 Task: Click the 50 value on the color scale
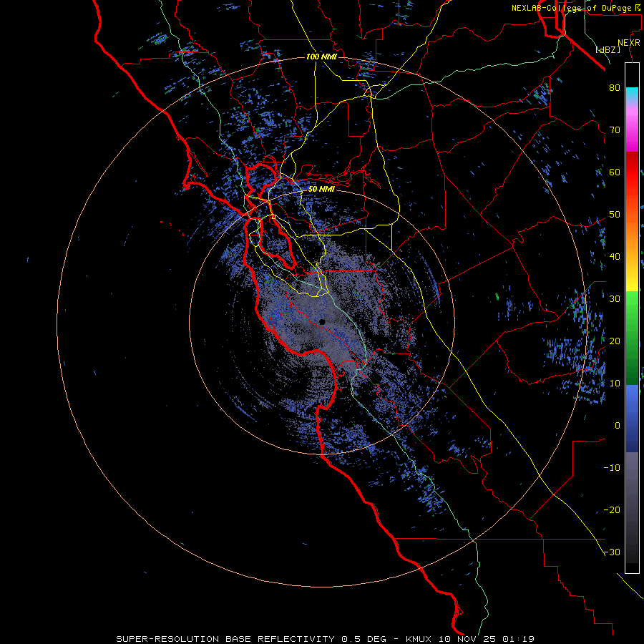pos(615,215)
